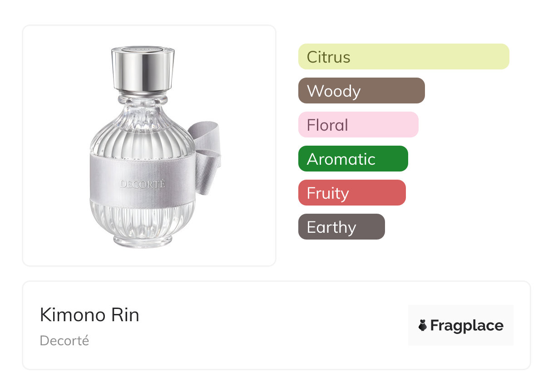The height and width of the screenshot is (392, 553).
Task: Open the Decorté brand link
Action: pos(64,341)
